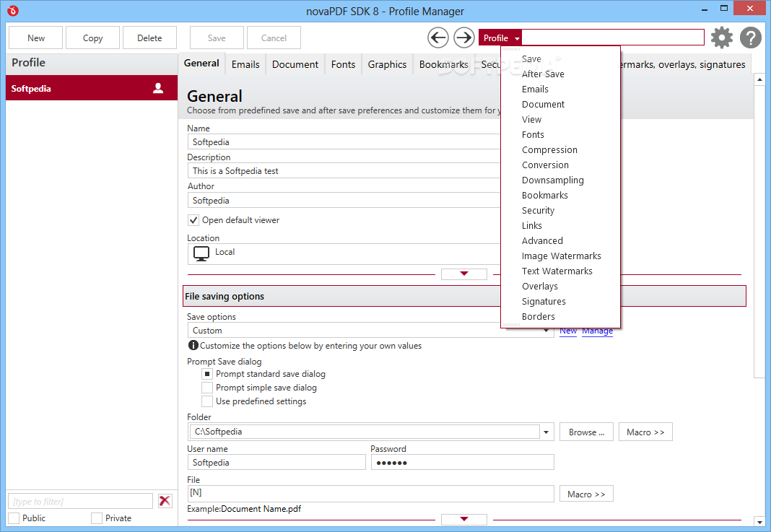Image resolution: width=771 pixels, height=532 pixels.
Task: Click the novaPDF app logo in title bar
Action: point(13,10)
